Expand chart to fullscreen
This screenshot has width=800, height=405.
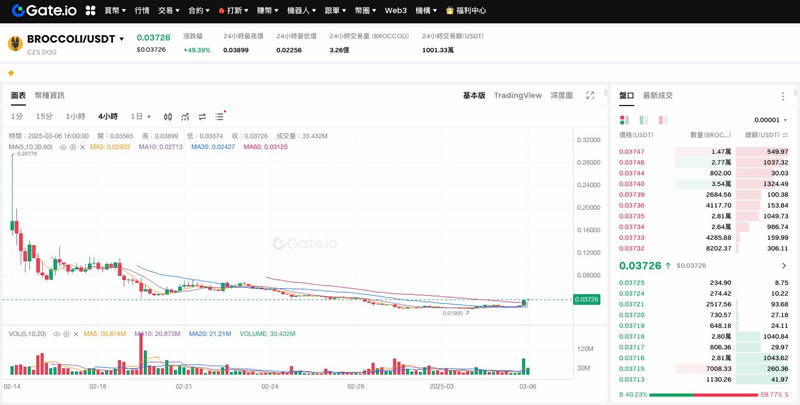pos(590,95)
